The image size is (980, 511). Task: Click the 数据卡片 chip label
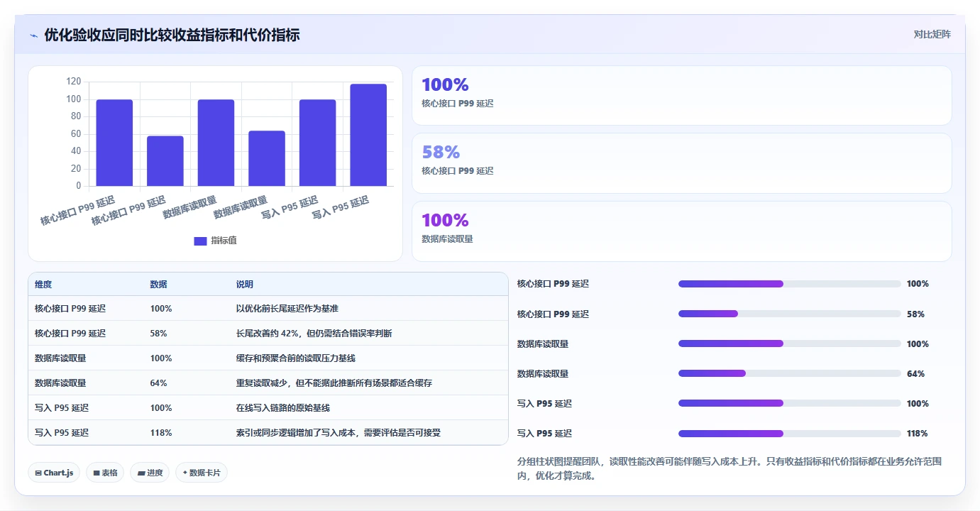pyautogui.click(x=204, y=473)
